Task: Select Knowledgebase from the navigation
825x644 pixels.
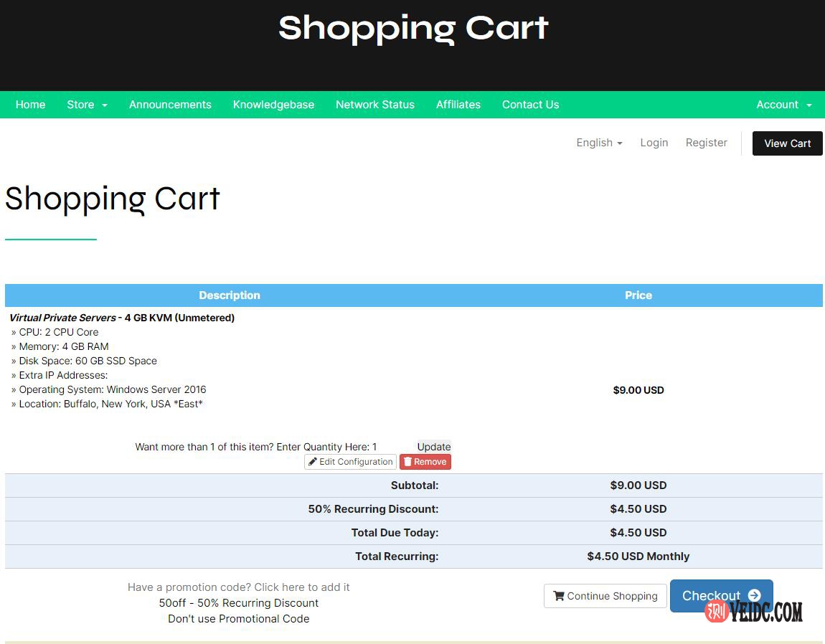Action: click(273, 105)
